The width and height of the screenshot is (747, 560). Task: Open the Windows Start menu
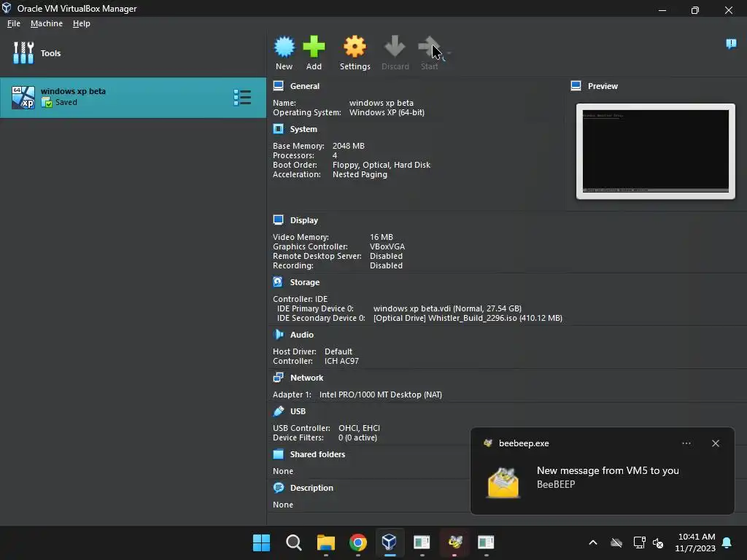tap(261, 542)
